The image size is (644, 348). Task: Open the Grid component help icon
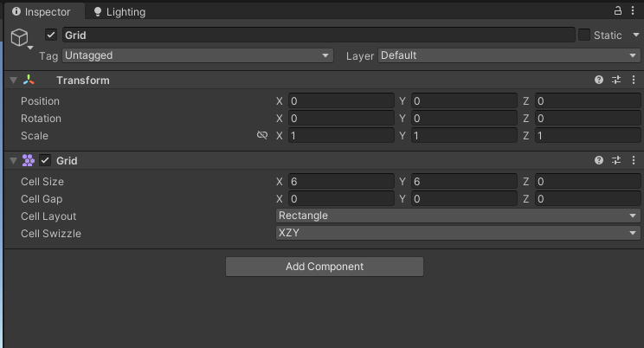tap(599, 160)
